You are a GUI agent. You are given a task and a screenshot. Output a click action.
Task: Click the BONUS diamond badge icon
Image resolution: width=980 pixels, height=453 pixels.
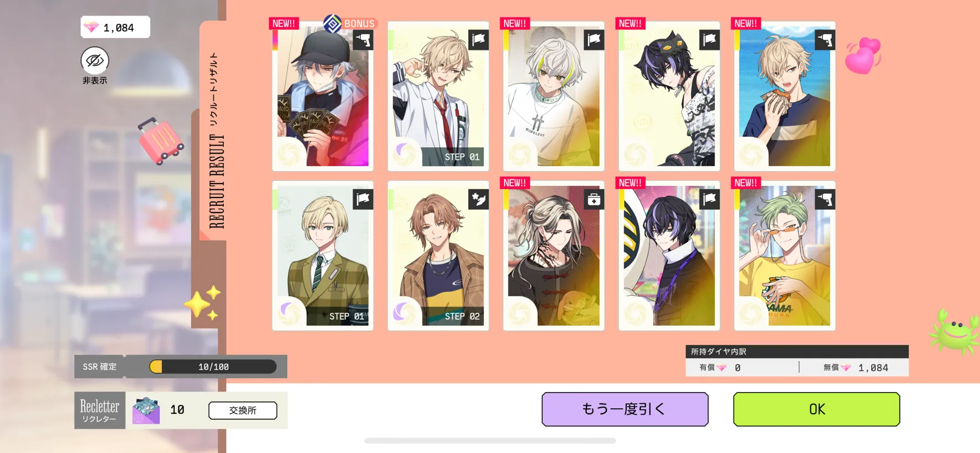[332, 24]
